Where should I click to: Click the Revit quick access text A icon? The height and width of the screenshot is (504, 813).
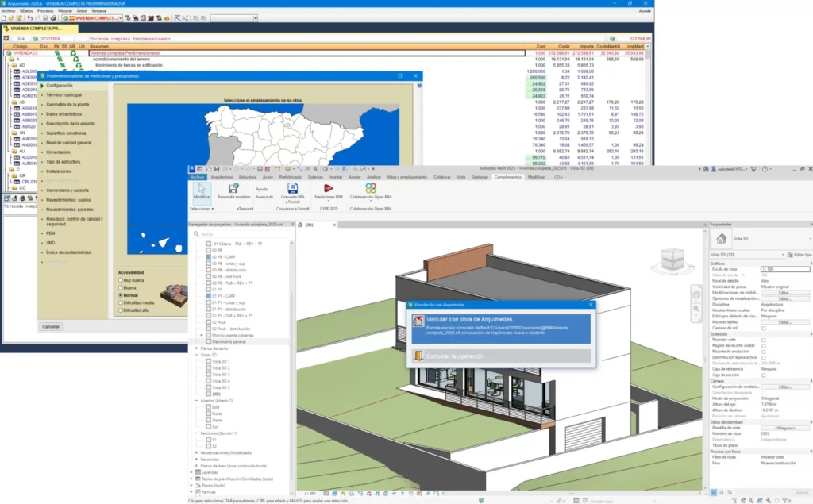click(x=315, y=169)
